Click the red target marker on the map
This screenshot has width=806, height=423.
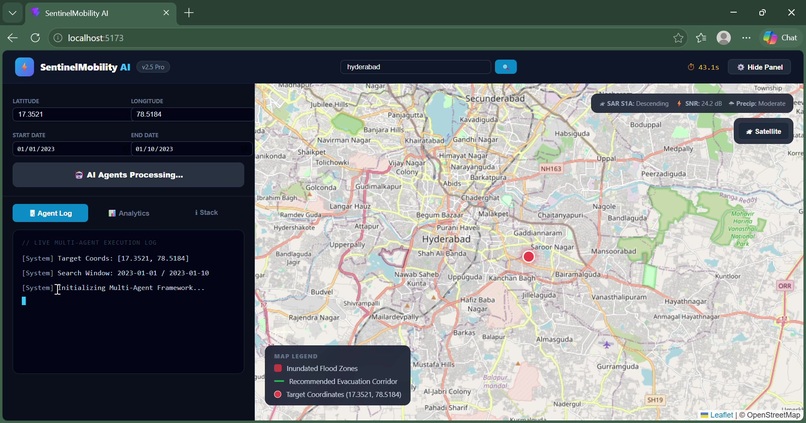tap(528, 256)
